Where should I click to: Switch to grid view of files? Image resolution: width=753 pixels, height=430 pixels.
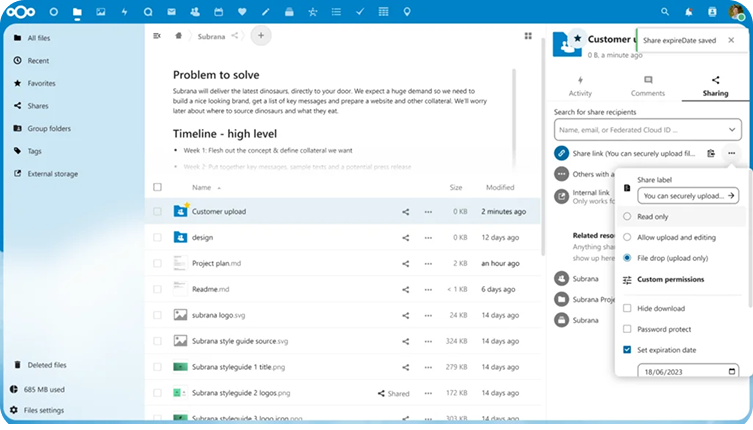coord(528,36)
